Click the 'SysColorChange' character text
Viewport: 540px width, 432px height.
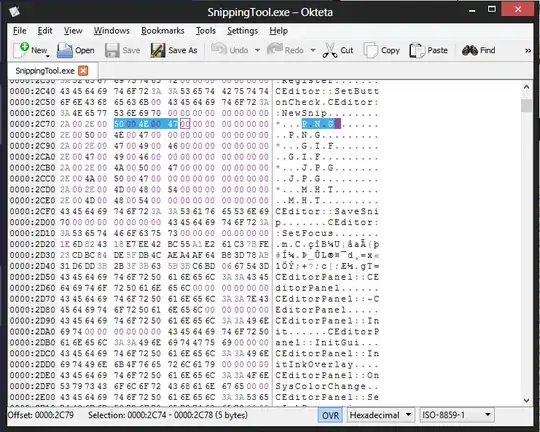click(x=320, y=386)
